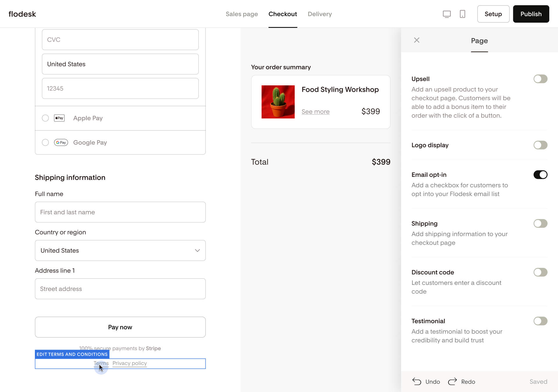The image size is (558, 392).
Task: Click the United States card country field
Action: [120, 64]
